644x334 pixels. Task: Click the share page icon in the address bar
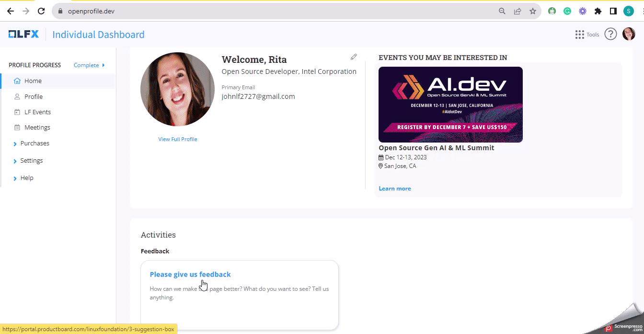pos(517,11)
